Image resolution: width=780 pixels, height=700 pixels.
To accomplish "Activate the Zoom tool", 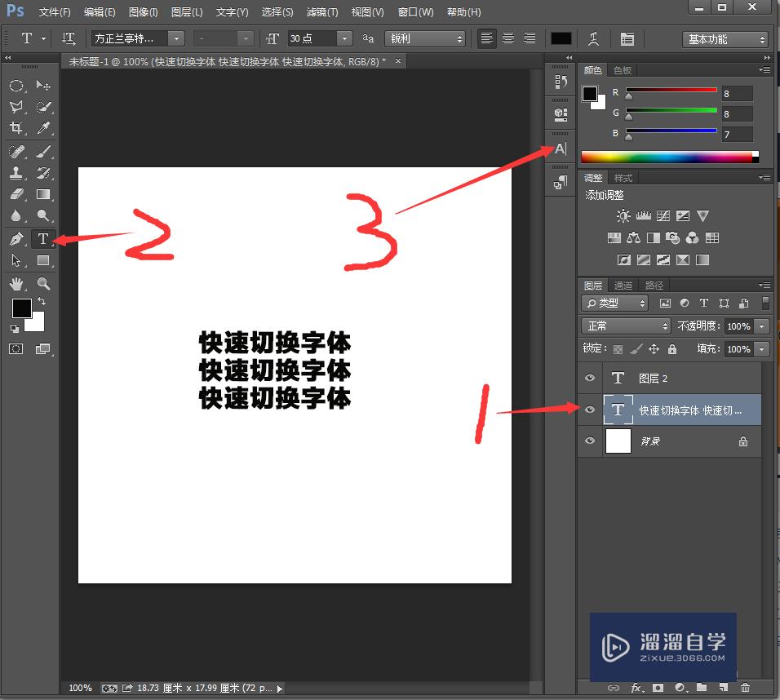I will coord(45,284).
